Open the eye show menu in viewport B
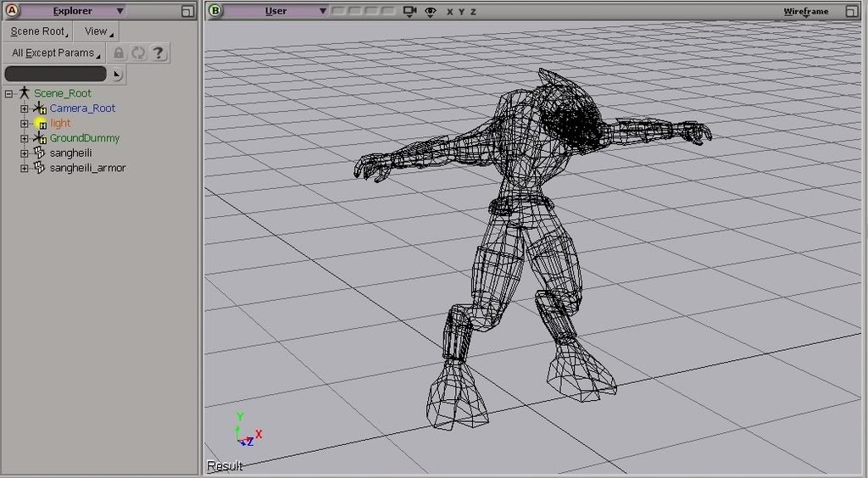 (x=430, y=12)
